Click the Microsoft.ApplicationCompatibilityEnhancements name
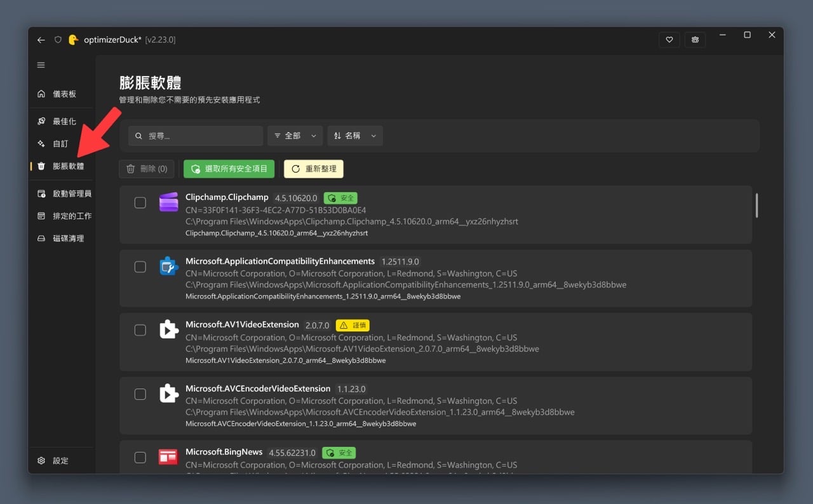The height and width of the screenshot is (504, 813). pyautogui.click(x=280, y=262)
